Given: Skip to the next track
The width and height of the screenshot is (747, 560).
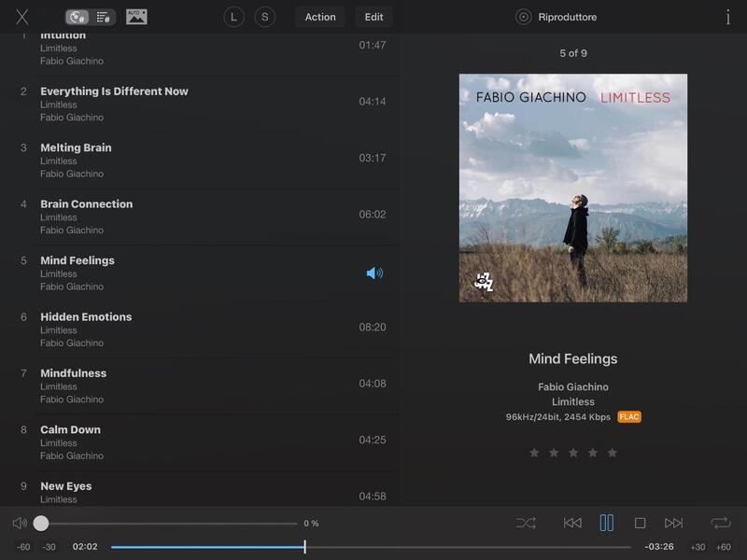Looking at the screenshot, I should 673,524.
